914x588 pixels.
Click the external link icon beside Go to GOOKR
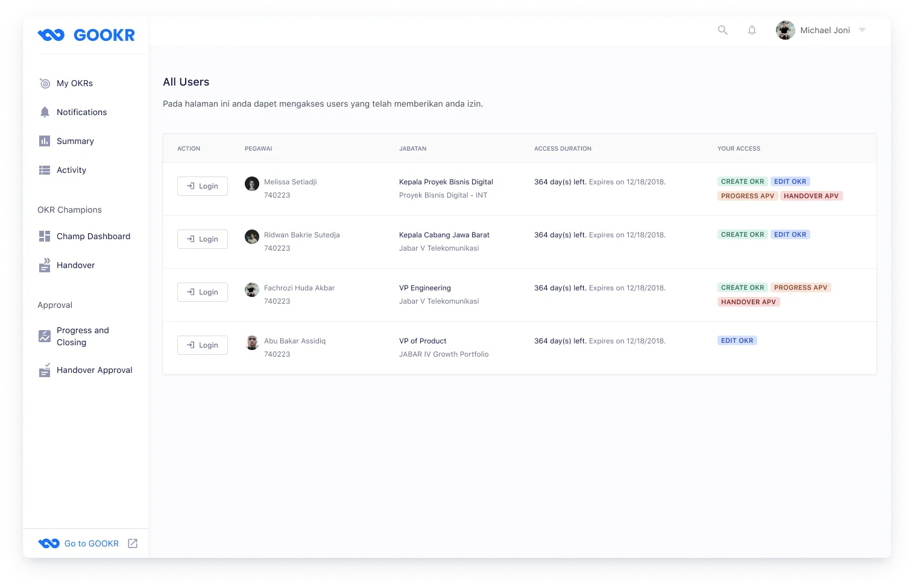click(x=133, y=543)
